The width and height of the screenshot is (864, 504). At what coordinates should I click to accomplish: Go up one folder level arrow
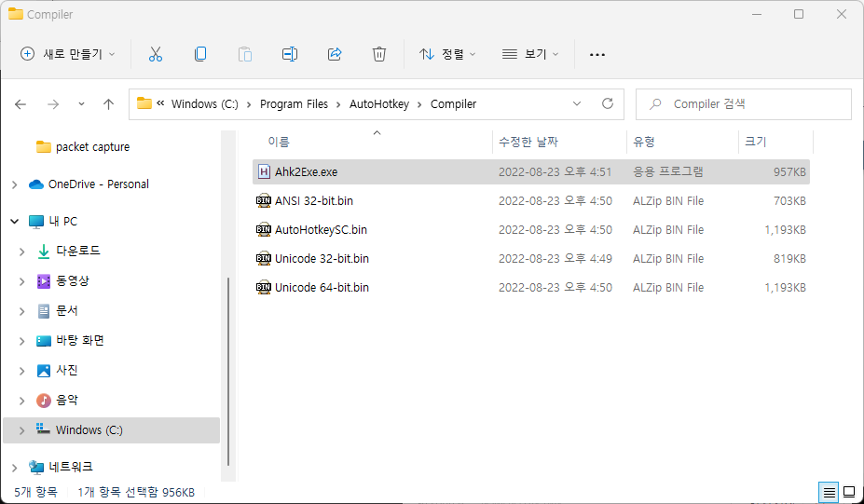point(108,104)
